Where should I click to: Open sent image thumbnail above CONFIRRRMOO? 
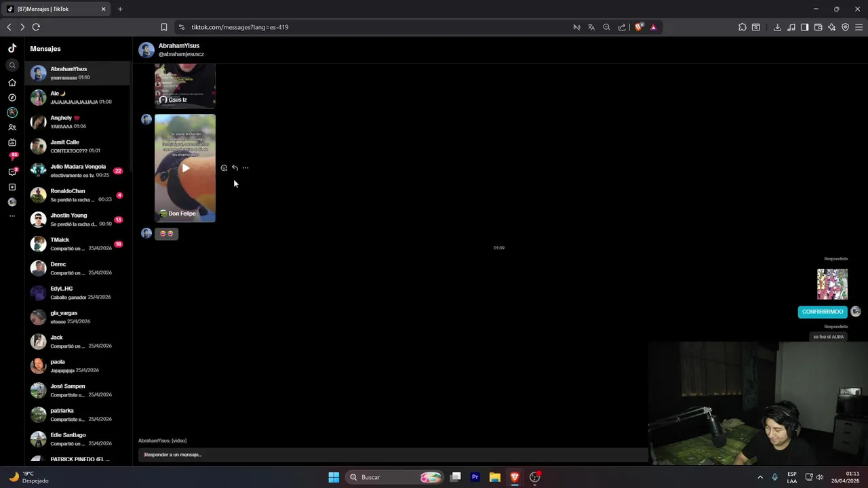pos(832,284)
